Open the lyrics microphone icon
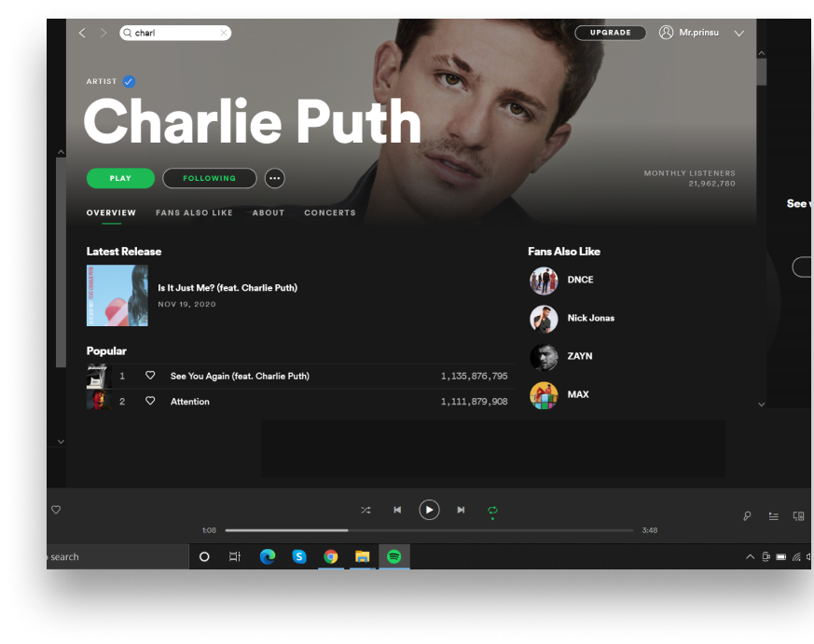This screenshot has width=814, height=644. [747, 515]
